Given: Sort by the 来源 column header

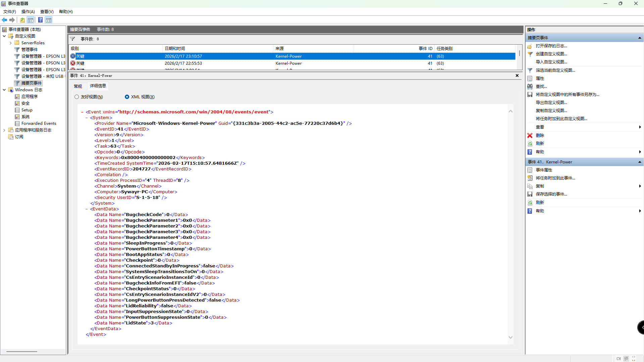Looking at the screenshot, I should coord(314,49).
